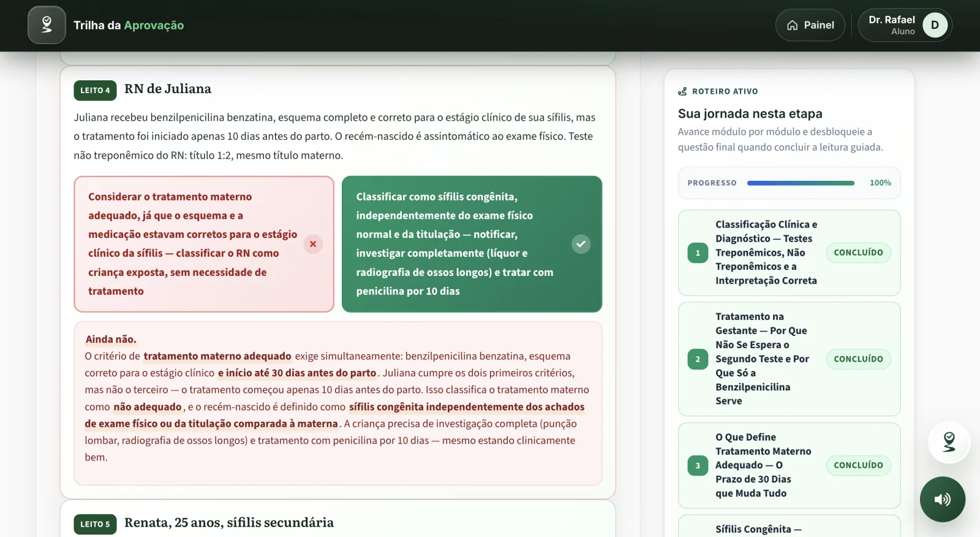Click the Sua jornada nesta etapa heading
980x537 pixels.
click(750, 113)
